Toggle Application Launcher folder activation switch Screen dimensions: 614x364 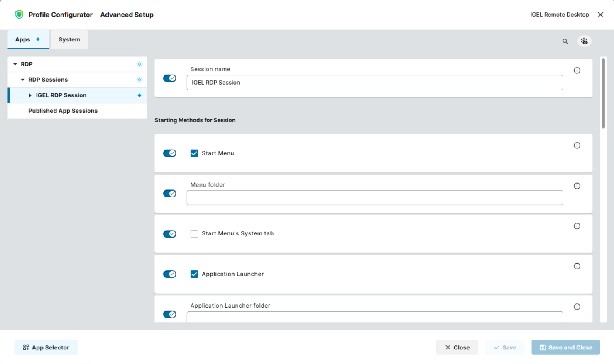170,314
